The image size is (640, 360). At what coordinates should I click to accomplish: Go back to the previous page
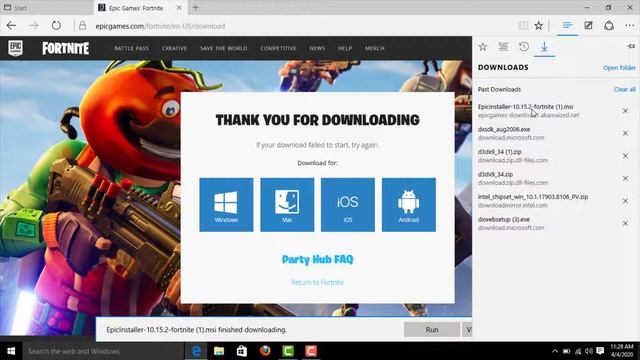point(11,26)
